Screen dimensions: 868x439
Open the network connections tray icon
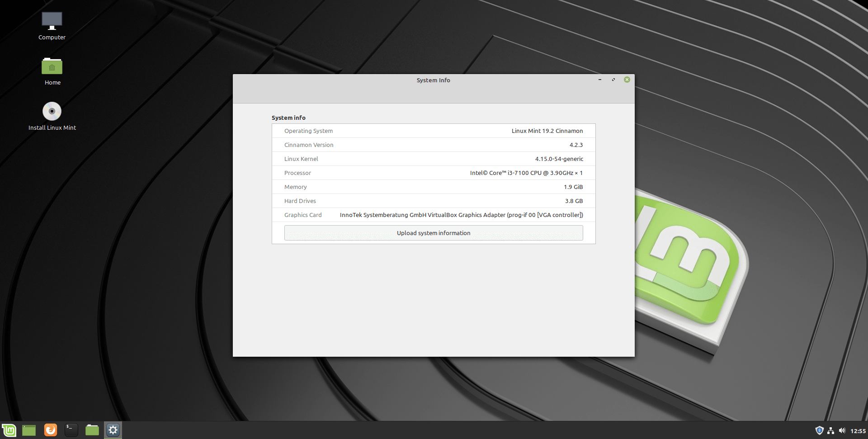tap(830, 430)
